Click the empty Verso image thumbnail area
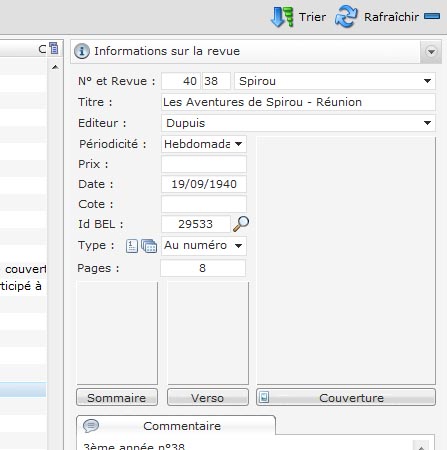447x450 pixels. [208, 333]
